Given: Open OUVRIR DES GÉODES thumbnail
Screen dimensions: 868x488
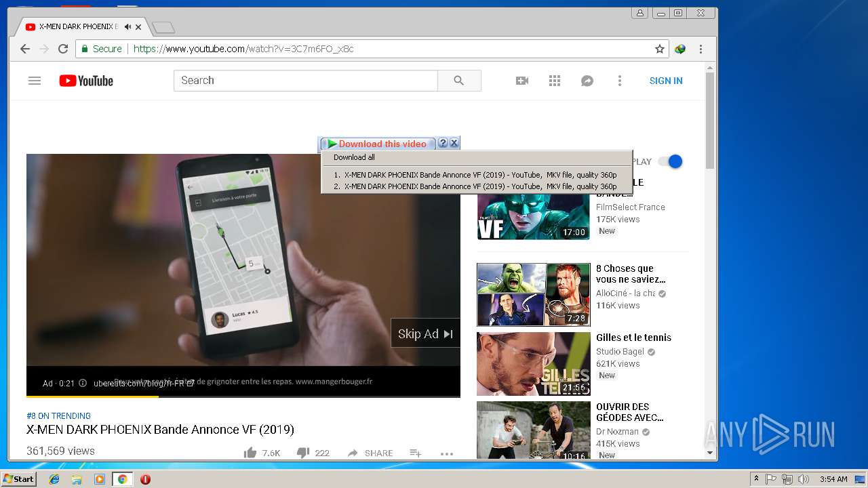Looking at the screenshot, I should tap(534, 430).
